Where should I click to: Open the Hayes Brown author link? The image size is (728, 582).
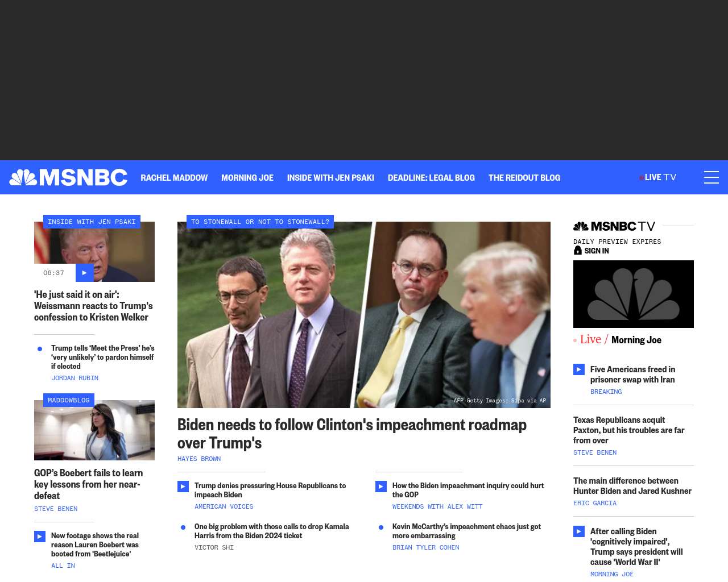(199, 459)
